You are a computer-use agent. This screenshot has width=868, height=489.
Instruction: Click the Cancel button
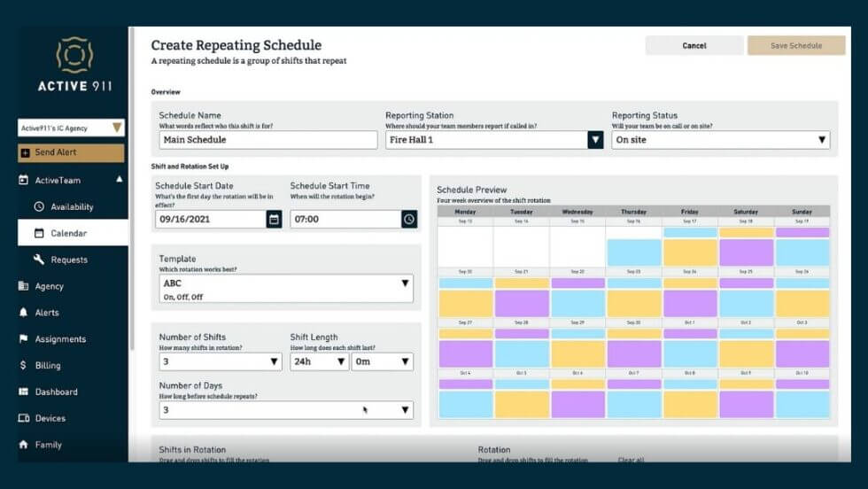tap(694, 46)
